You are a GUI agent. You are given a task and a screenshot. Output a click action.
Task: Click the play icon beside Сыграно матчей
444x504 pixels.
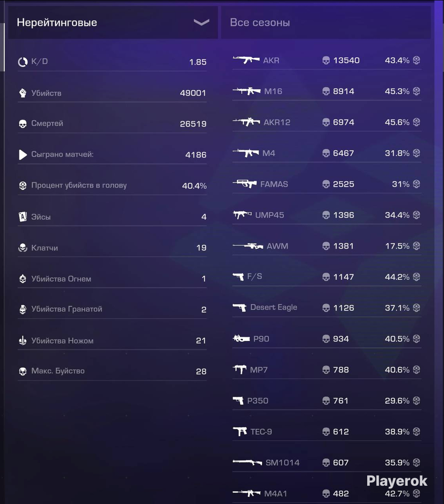[x=23, y=155]
